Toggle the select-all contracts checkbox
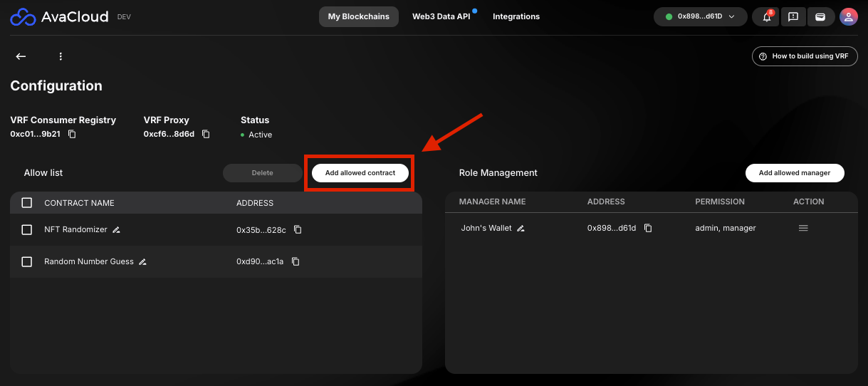Screen dimensions: 868x386 (x=27, y=203)
